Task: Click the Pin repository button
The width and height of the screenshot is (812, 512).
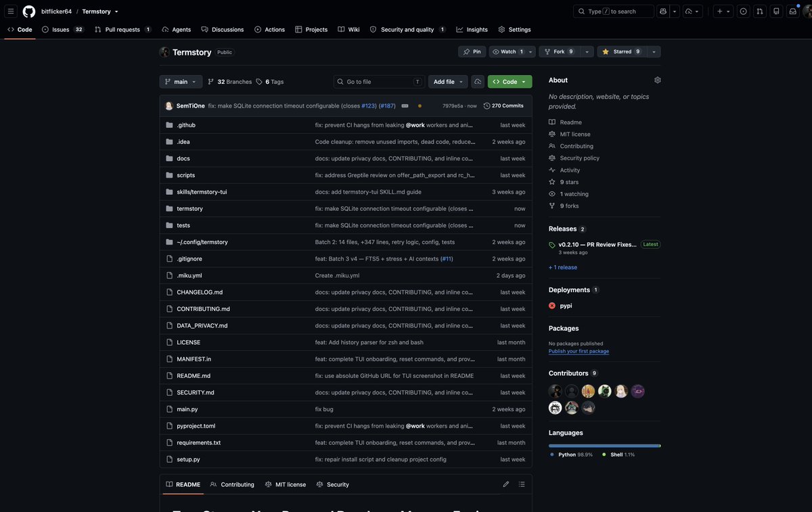Action: tap(472, 51)
